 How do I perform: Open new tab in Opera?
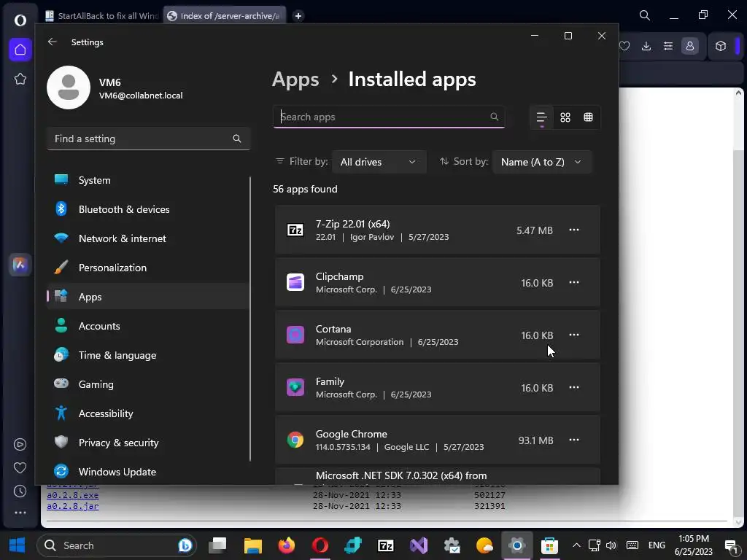coord(298,16)
